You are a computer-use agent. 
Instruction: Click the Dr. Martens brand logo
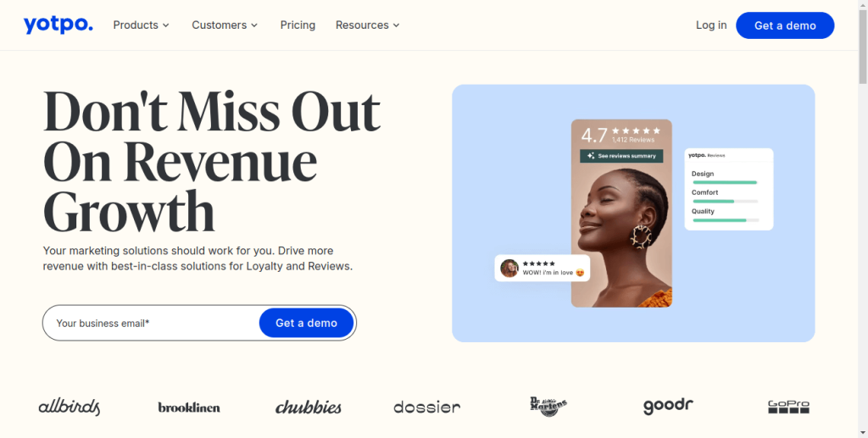(x=548, y=407)
